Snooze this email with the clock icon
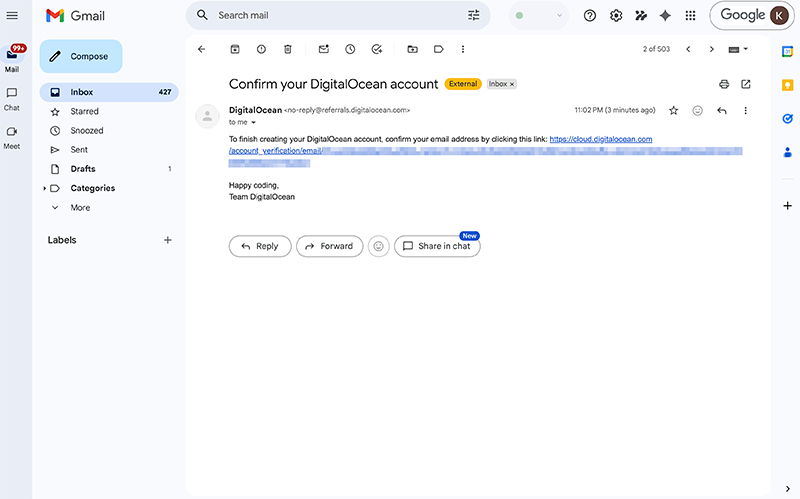800x499 pixels. tap(350, 49)
